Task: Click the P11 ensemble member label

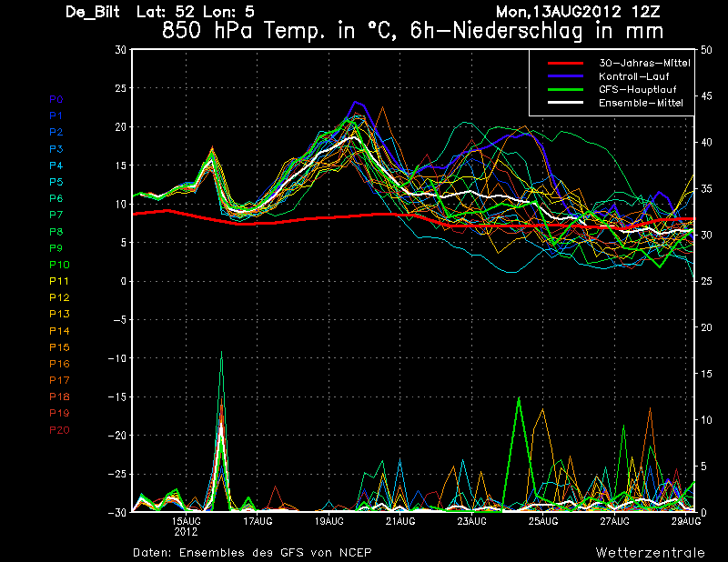Action: 59,281
